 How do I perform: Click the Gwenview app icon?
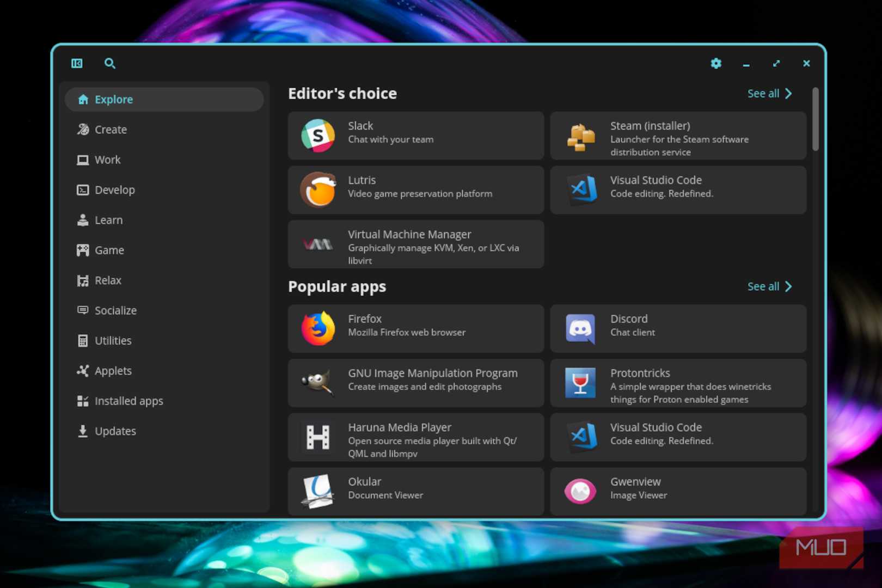click(580, 491)
